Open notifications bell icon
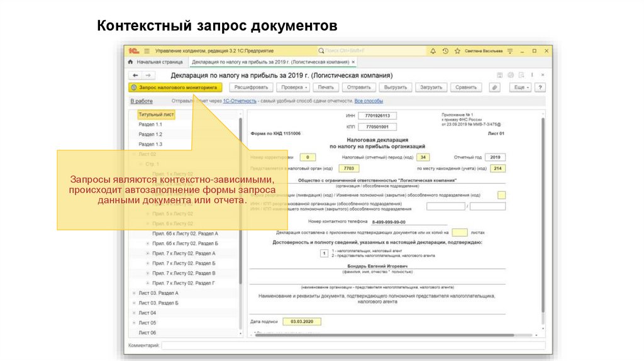644x361 pixels. pyautogui.click(x=433, y=51)
